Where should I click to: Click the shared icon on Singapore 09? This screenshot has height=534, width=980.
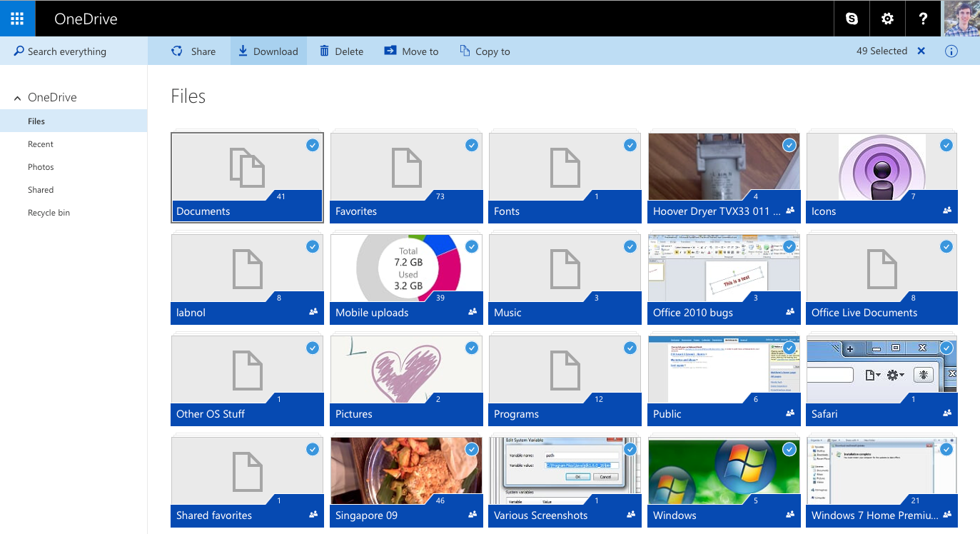click(472, 515)
